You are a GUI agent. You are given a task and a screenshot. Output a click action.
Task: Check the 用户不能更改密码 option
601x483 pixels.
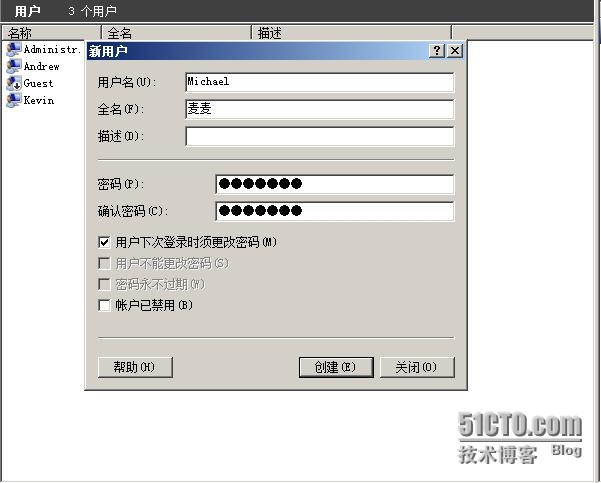104,263
